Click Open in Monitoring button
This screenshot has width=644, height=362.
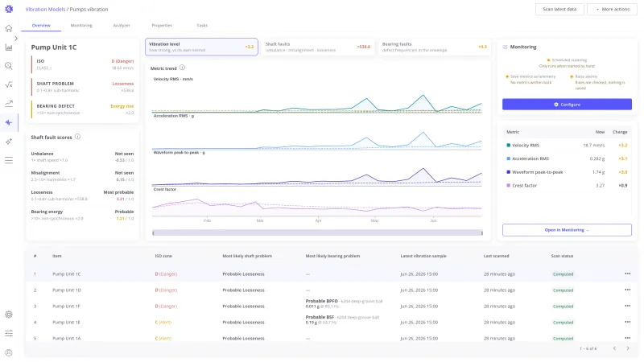[567, 230]
